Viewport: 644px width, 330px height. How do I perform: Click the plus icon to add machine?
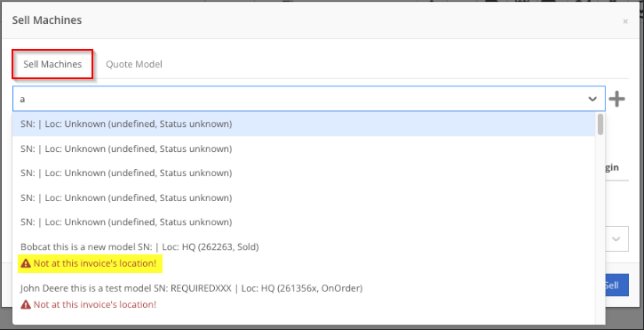tap(616, 99)
